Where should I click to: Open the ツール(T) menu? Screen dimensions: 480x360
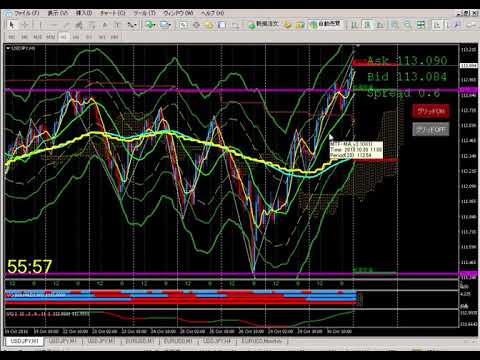click(x=144, y=13)
